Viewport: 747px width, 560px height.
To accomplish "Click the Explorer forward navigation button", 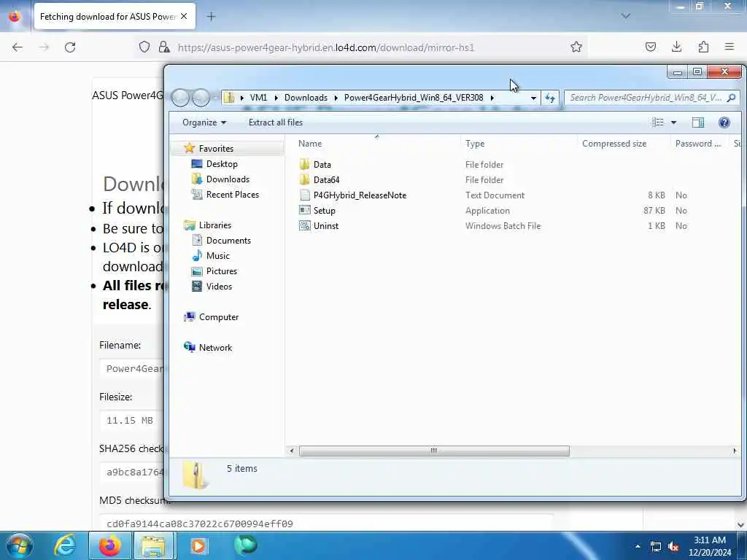I will pos(201,98).
